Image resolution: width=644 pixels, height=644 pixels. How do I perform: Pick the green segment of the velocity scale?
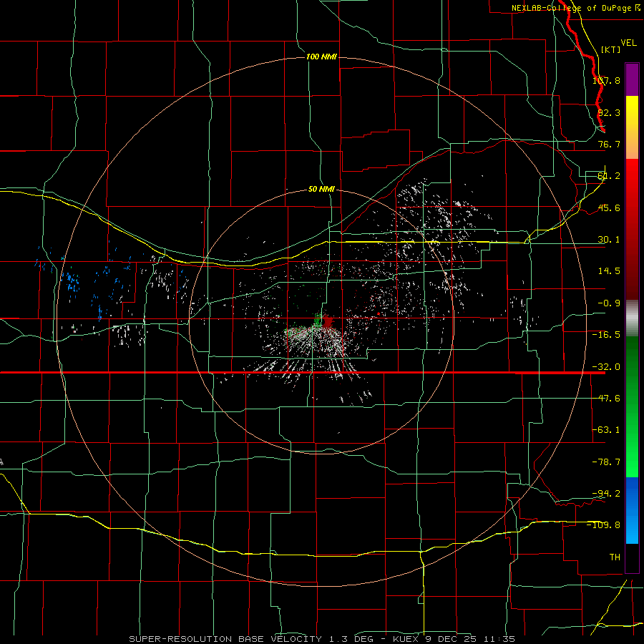point(632,406)
